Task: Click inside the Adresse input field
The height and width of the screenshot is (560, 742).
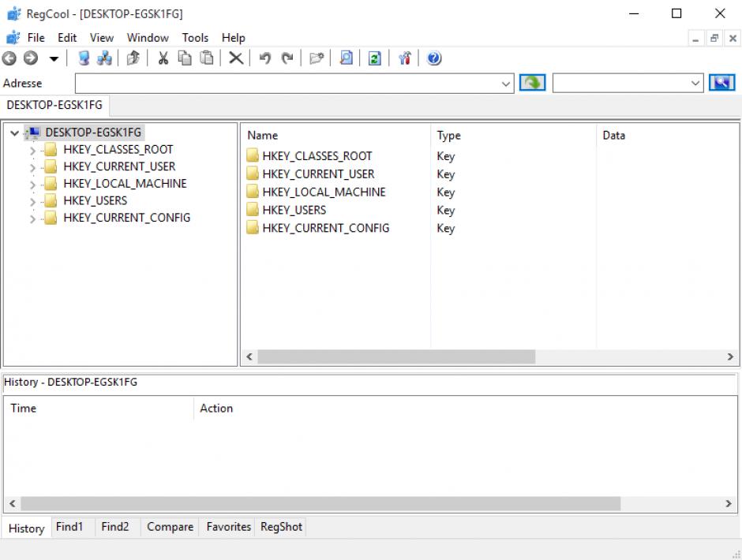Action: (x=287, y=84)
